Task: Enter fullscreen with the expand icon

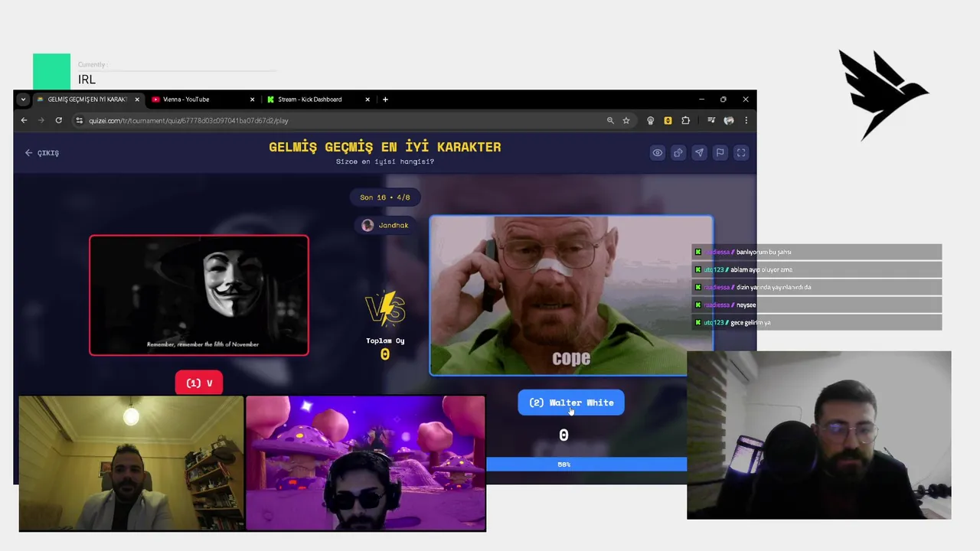Action: [x=741, y=153]
